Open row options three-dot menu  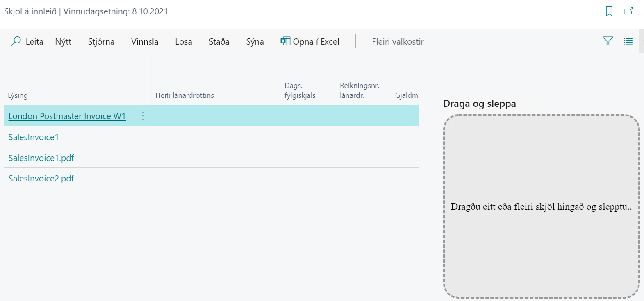(143, 116)
